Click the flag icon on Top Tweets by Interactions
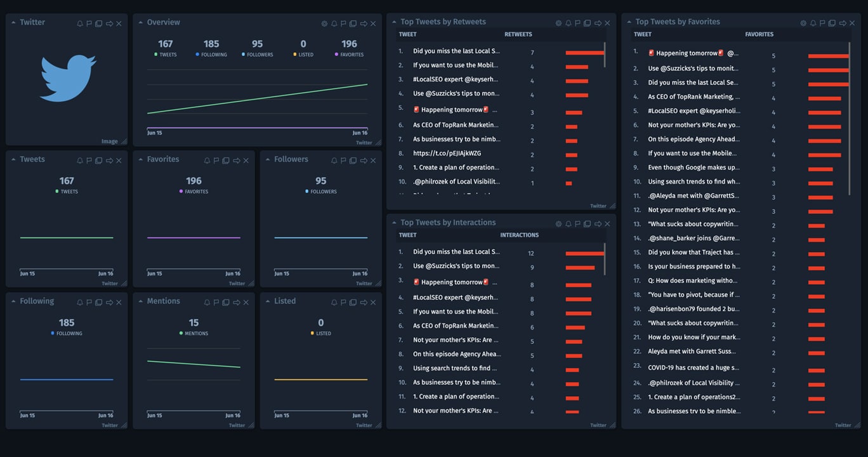Image resolution: width=868 pixels, height=457 pixels. 577,223
